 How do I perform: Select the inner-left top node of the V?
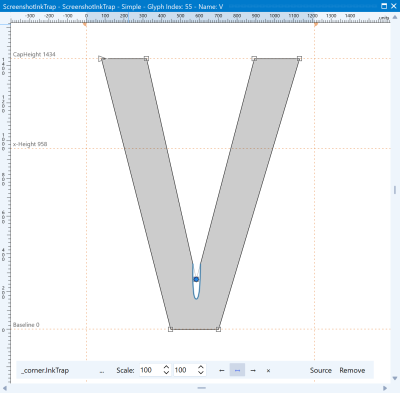coord(146,59)
